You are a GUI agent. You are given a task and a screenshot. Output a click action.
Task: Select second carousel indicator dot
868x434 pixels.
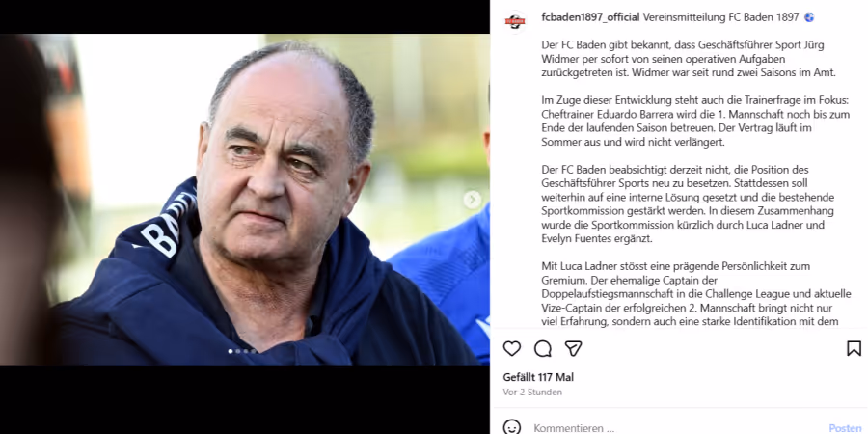point(238,351)
